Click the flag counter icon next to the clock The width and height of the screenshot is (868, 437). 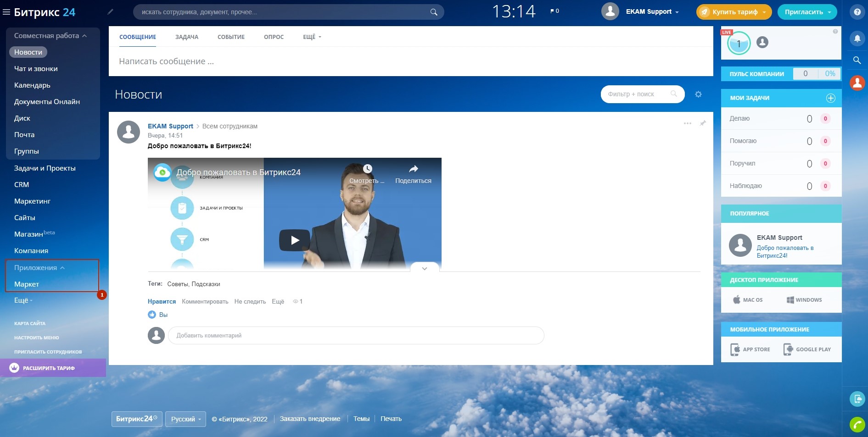pyautogui.click(x=554, y=11)
